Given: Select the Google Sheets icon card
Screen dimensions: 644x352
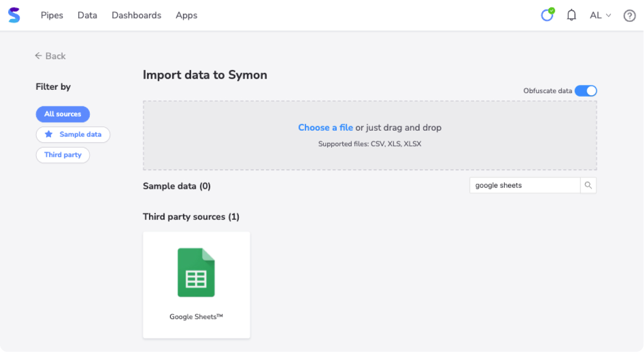Looking at the screenshot, I should [197, 285].
